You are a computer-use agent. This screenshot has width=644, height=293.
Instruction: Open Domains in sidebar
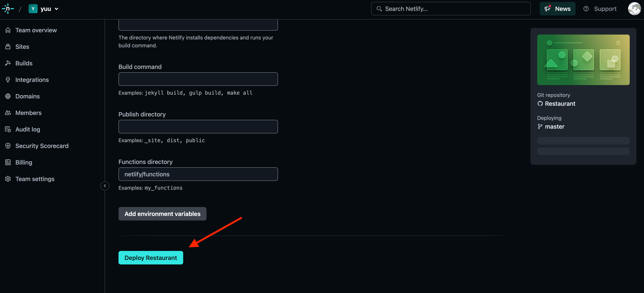[27, 96]
